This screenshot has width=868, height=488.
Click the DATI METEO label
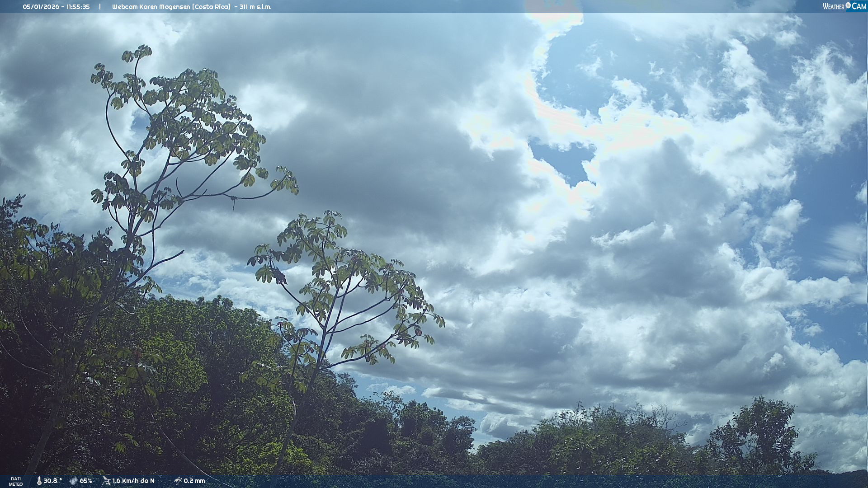[16, 481]
